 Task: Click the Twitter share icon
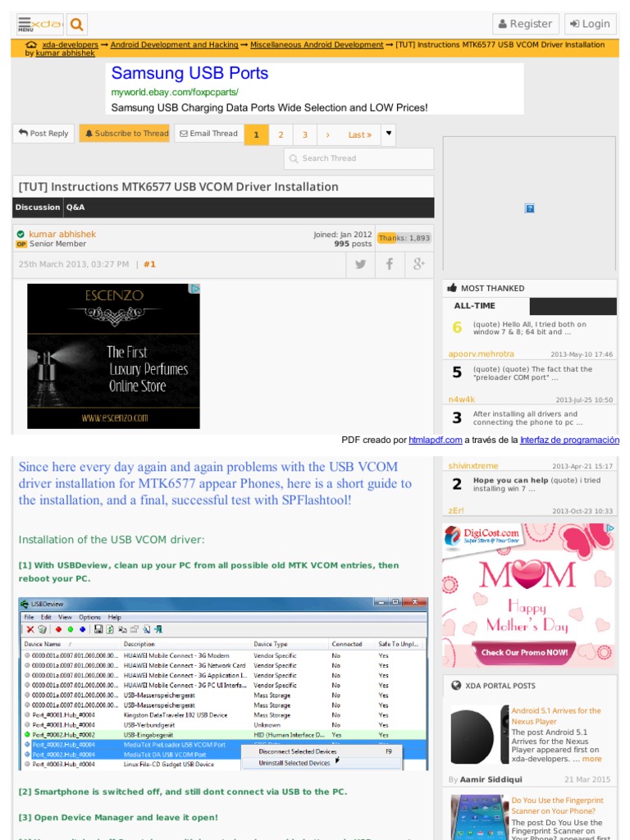(361, 264)
